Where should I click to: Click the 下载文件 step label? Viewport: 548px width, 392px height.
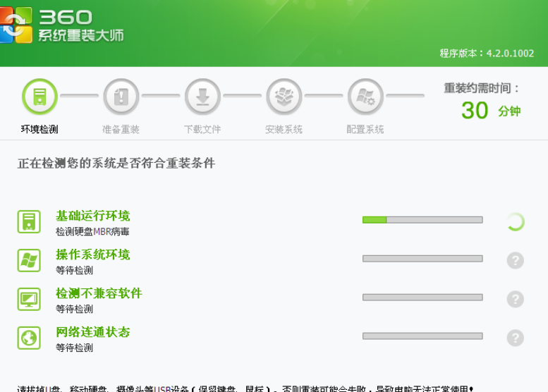(202, 130)
